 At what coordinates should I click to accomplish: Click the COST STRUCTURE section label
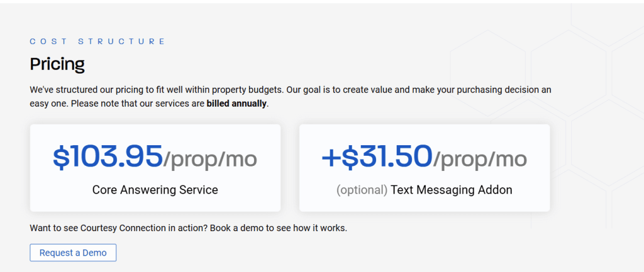[97, 41]
